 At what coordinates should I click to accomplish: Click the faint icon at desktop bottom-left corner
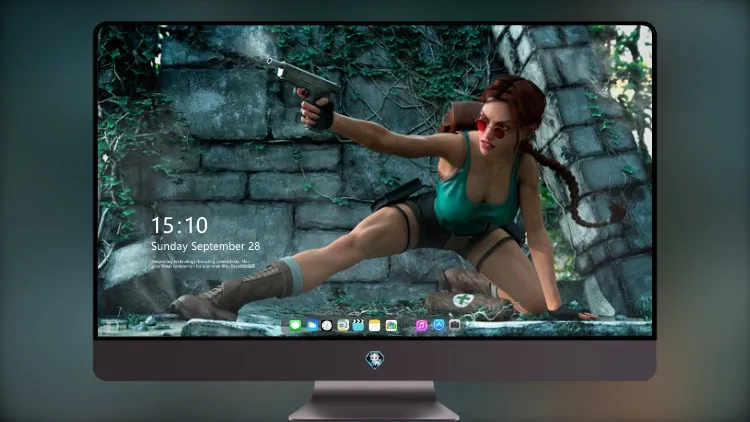112,326
